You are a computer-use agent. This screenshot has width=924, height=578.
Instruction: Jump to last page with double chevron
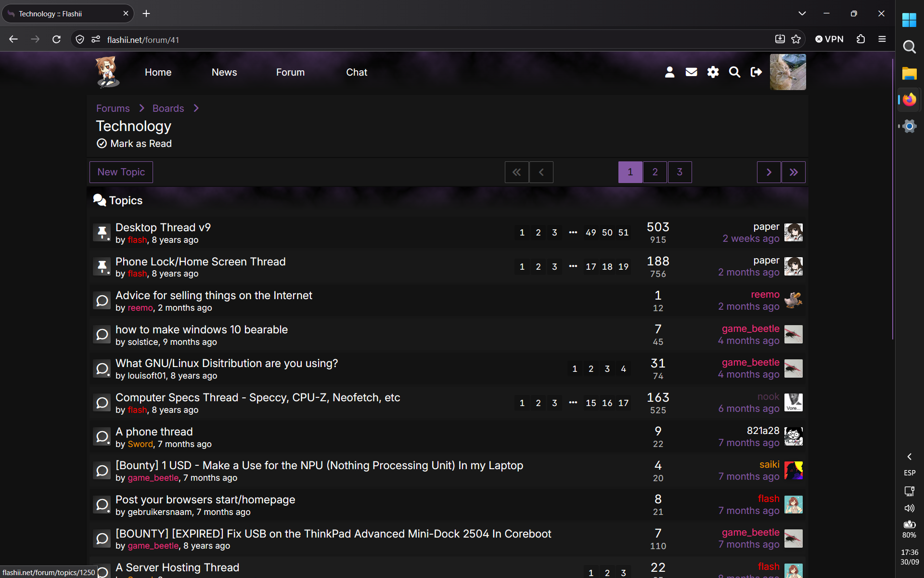pyautogui.click(x=794, y=172)
